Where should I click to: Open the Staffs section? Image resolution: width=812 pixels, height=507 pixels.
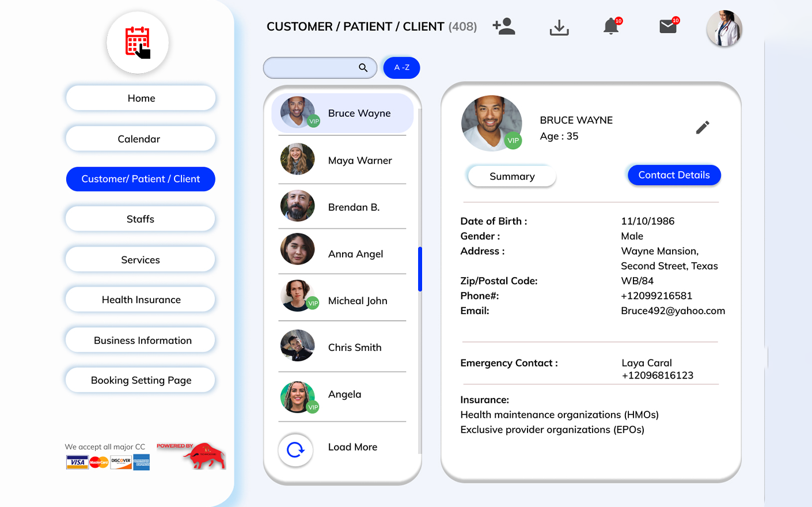[141, 219]
